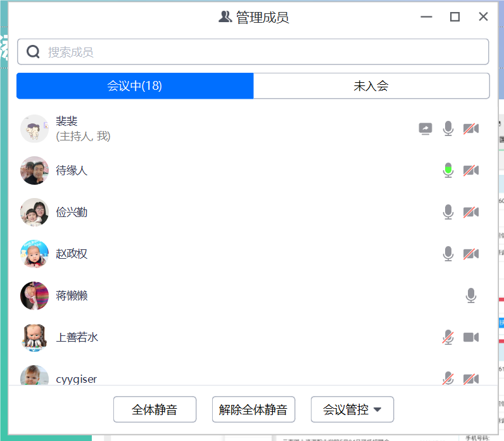
Task: Open the 未入会 tab
Action: click(371, 86)
